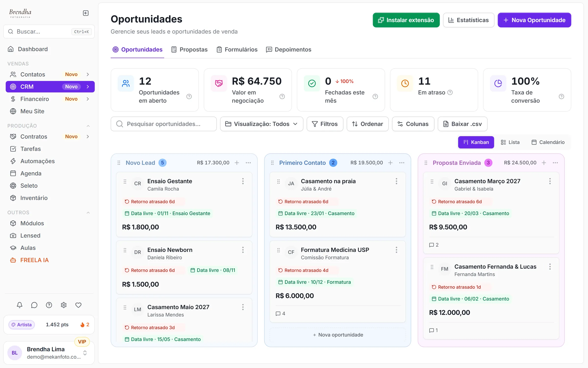588x368 pixels.
Task: Expand the Contatos submenu chevron
Action: (88, 74)
